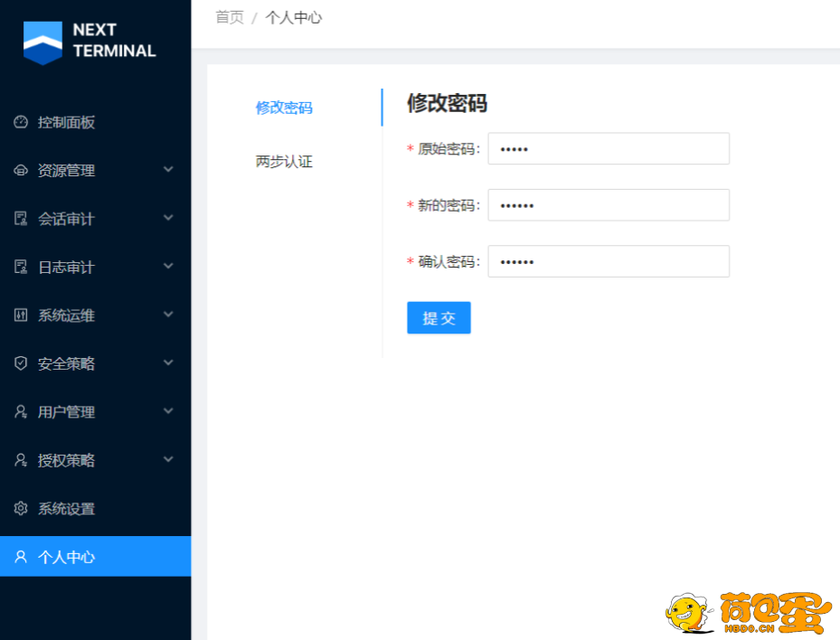The height and width of the screenshot is (640, 840).
Task: Open the 资源管理 menu label
Action: pos(66,170)
